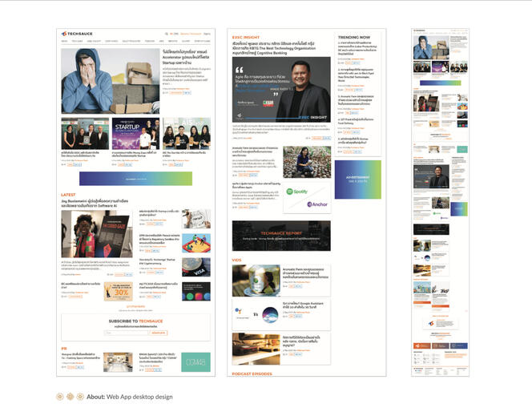This screenshot has height=420, width=532.
Task: Open the KBTG Best Technology Organization headline
Action: 273,48
